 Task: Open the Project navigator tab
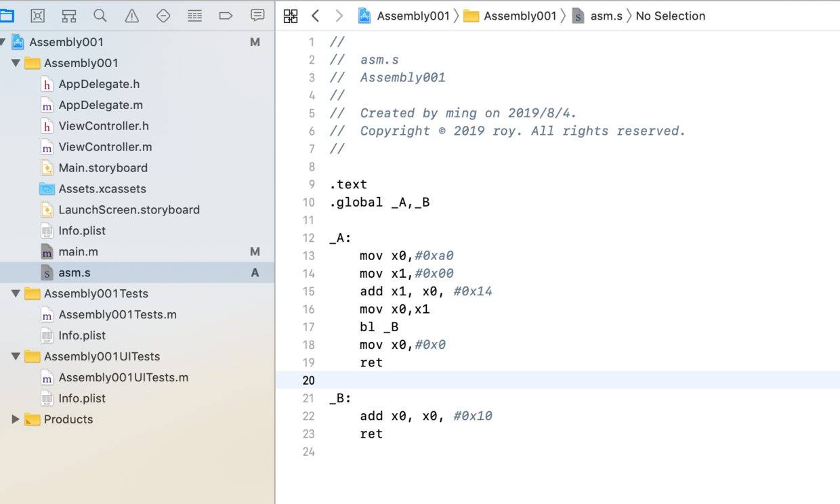coord(7,16)
